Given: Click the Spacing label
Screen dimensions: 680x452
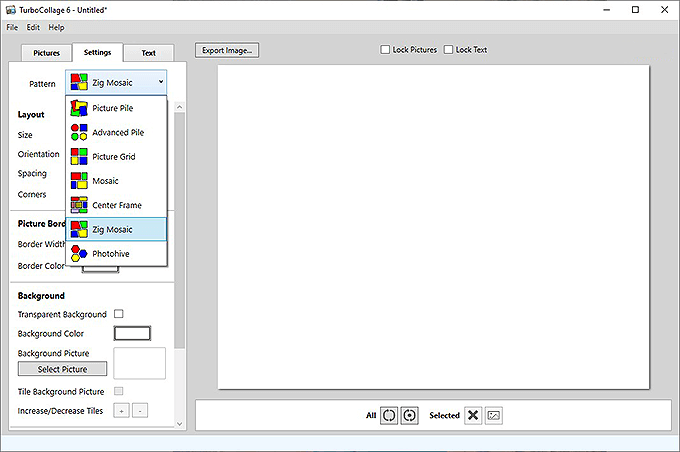Looking at the screenshot, I should pyautogui.click(x=32, y=174).
